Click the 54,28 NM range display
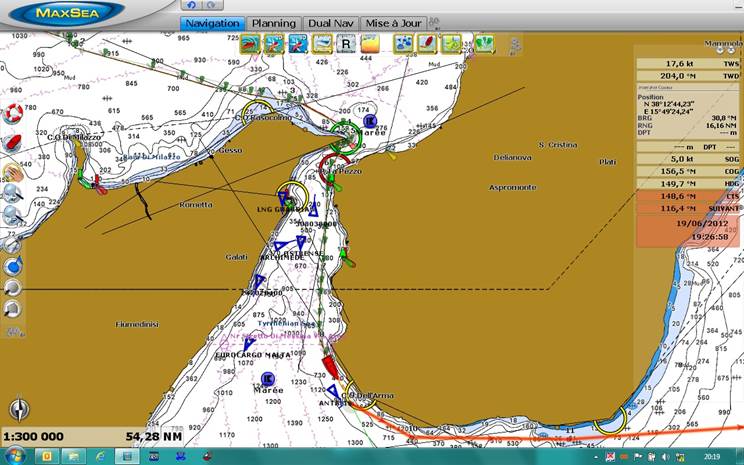Viewport: 744px width, 465px height. click(153, 436)
